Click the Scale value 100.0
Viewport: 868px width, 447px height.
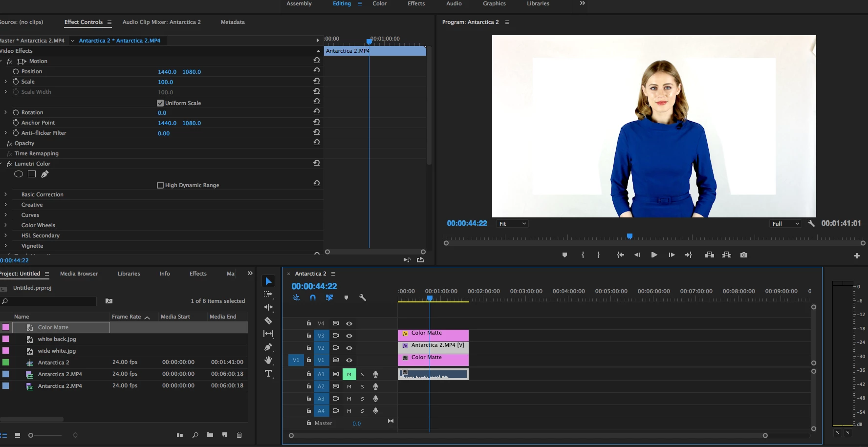165,82
